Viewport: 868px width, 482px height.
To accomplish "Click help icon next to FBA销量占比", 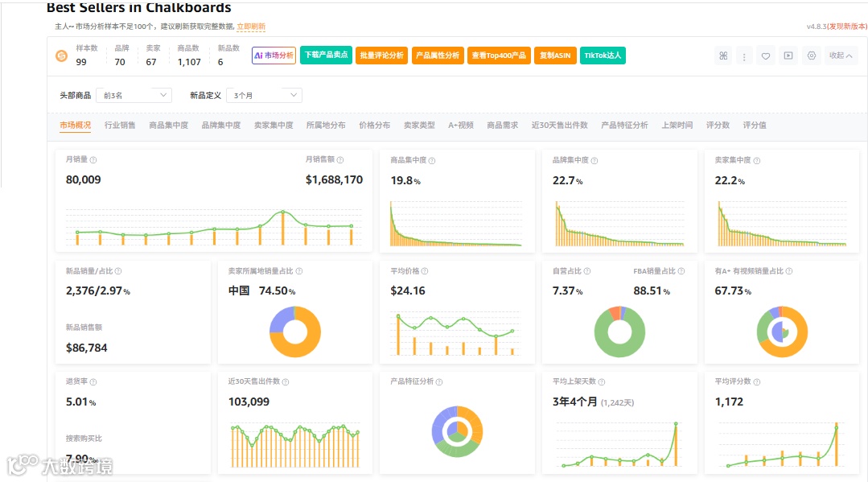I will pyautogui.click(x=681, y=271).
